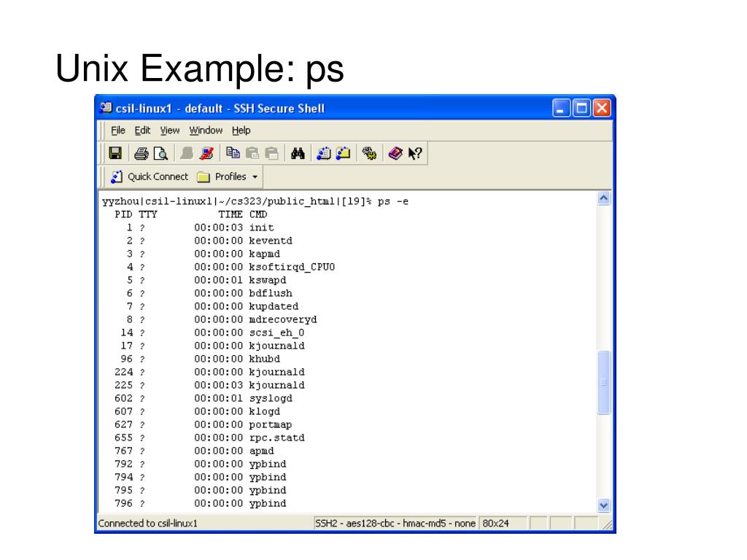Screen dimensions: 747x560
Task: Click the 'SSH2 - aes128-cbc' status field
Action: click(x=395, y=524)
